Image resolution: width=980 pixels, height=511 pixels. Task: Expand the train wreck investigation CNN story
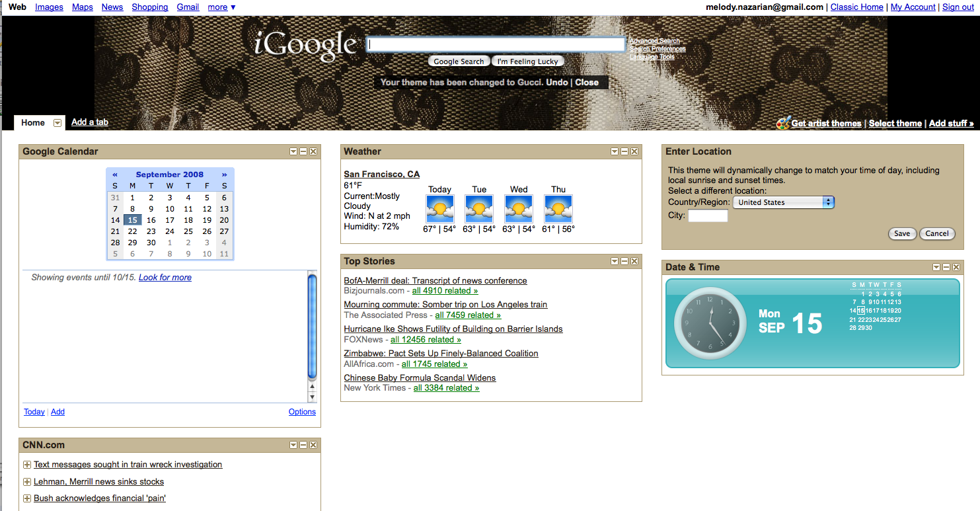(27, 465)
